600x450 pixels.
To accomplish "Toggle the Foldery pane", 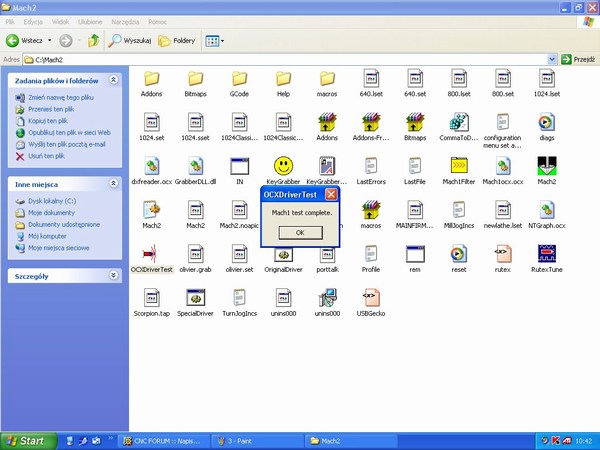I will pos(176,41).
